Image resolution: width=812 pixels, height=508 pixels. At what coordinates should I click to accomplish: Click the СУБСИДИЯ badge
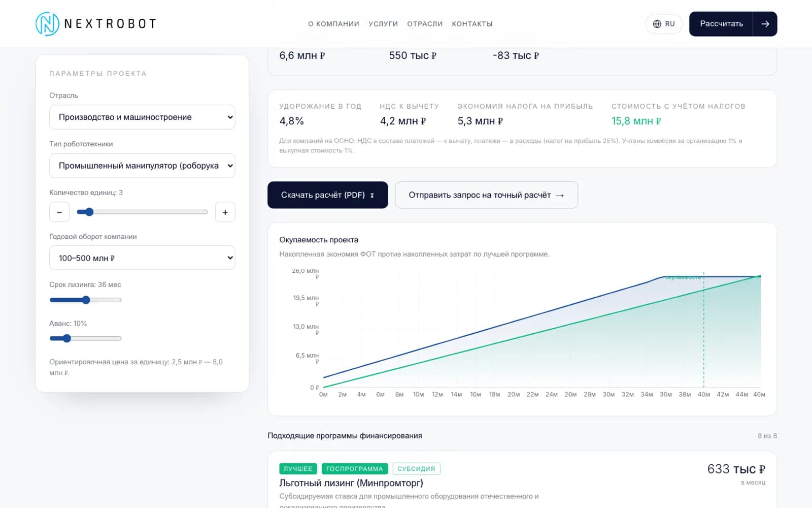click(416, 469)
